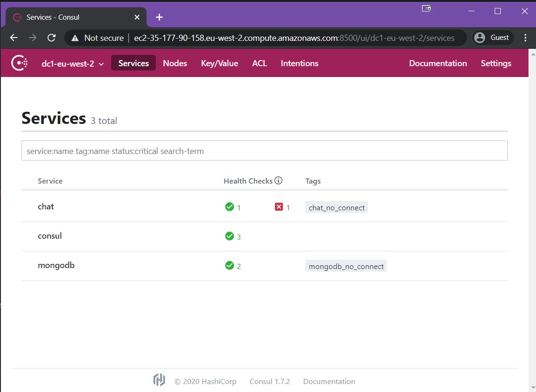Reload the Consul services page
This screenshot has height=392, width=536.
tap(52, 38)
